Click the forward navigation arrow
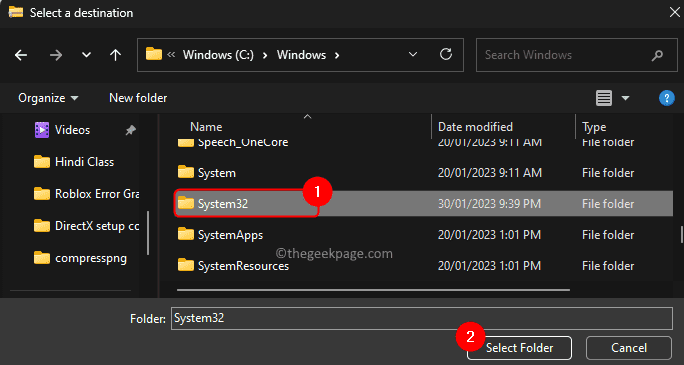 [56, 55]
